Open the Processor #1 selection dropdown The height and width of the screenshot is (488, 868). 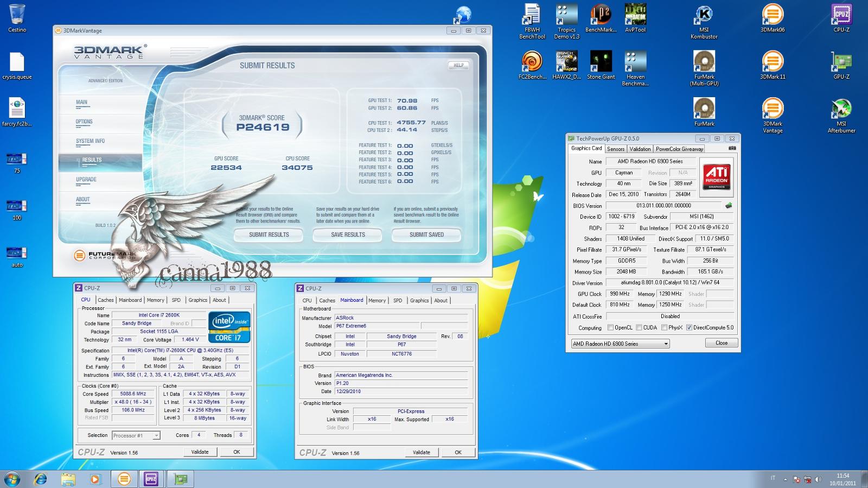point(136,435)
